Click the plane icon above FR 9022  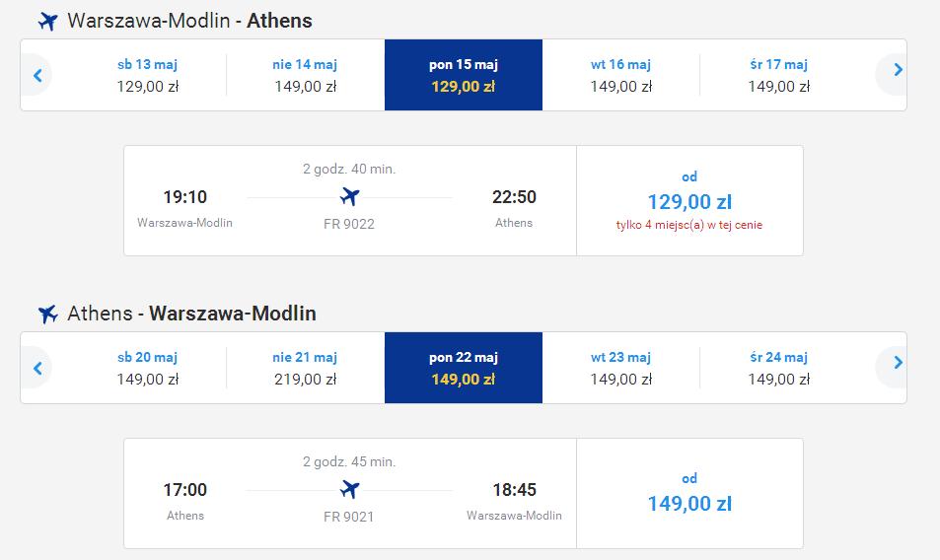click(349, 196)
